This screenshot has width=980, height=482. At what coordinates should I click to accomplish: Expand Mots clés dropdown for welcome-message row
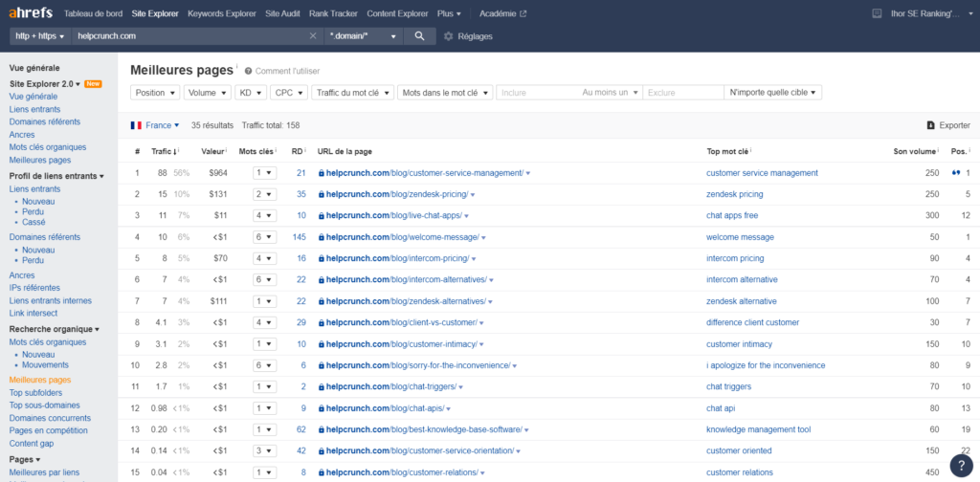(x=264, y=236)
